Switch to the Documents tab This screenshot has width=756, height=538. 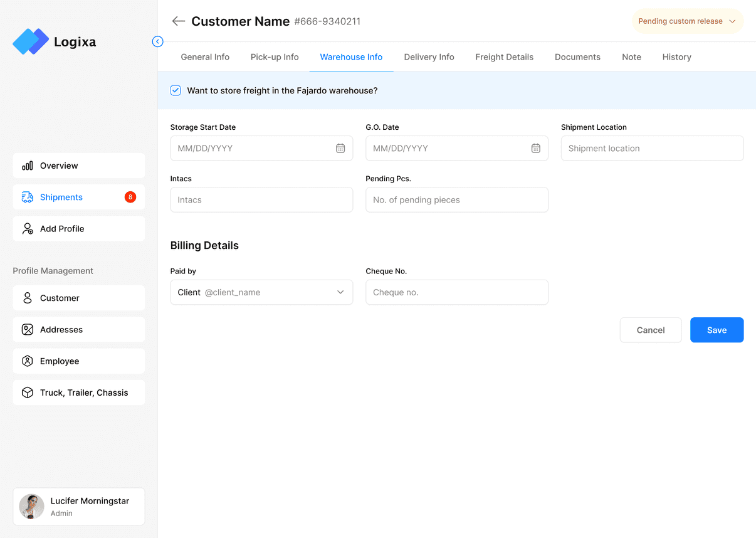577,57
